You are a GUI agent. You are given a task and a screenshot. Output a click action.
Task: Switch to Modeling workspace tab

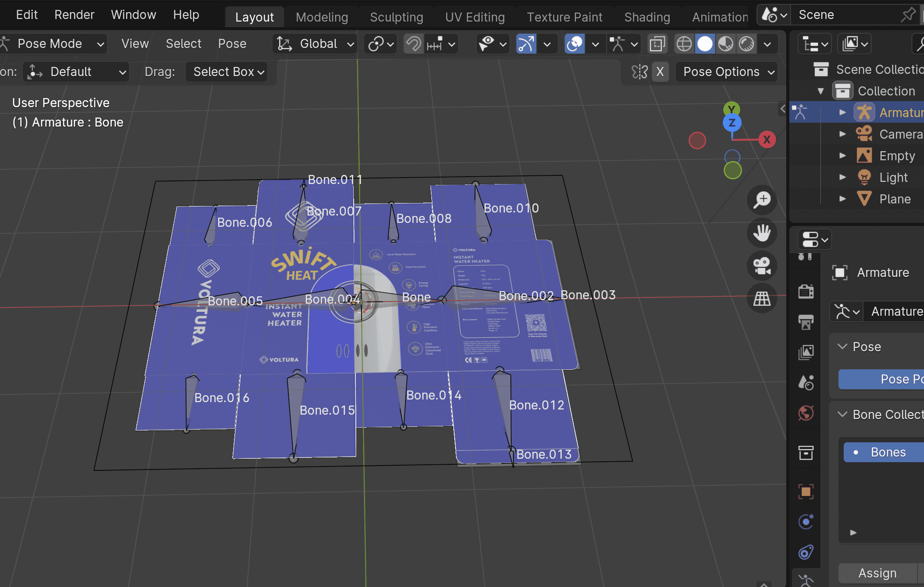point(322,17)
